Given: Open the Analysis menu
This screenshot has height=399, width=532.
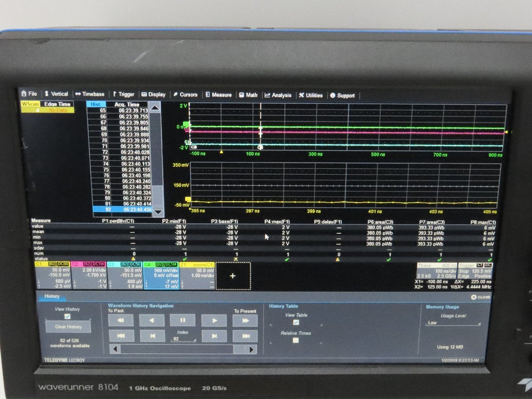Looking at the screenshot, I should tap(278, 95).
